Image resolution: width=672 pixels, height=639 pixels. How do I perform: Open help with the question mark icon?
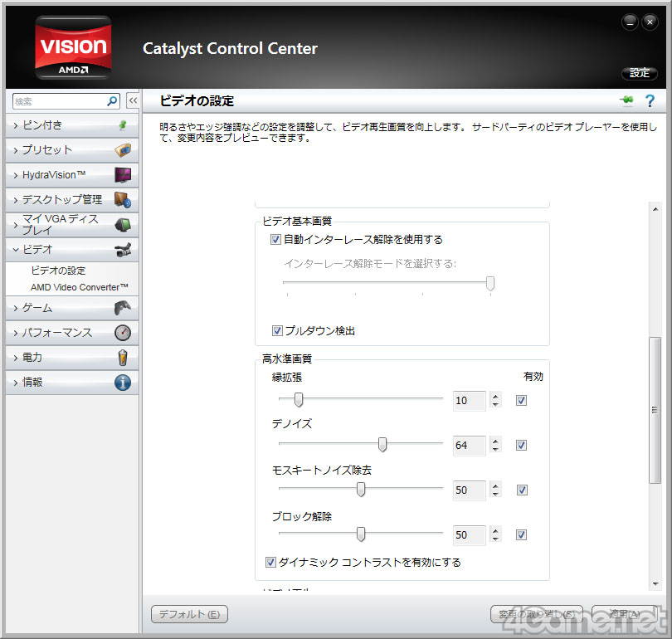pos(650,101)
